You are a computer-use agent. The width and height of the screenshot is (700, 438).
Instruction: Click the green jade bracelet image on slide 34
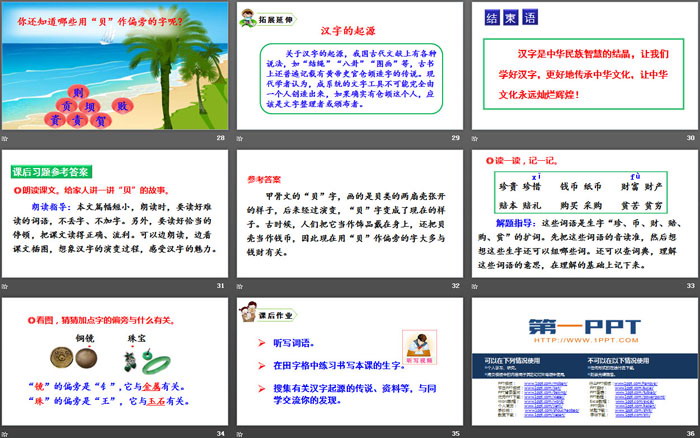click(x=156, y=364)
